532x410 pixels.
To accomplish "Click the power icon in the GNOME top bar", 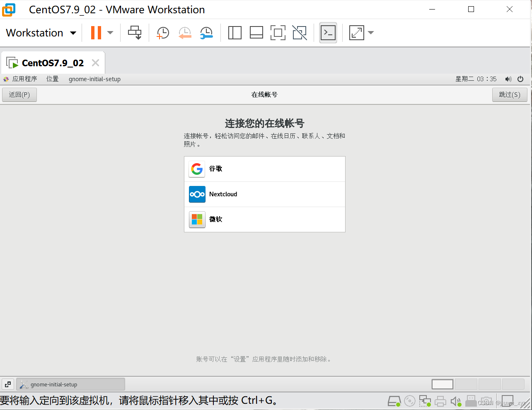I will (520, 79).
